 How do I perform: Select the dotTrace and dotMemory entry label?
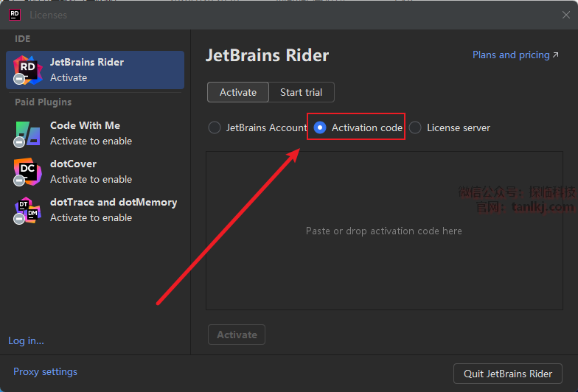(114, 202)
